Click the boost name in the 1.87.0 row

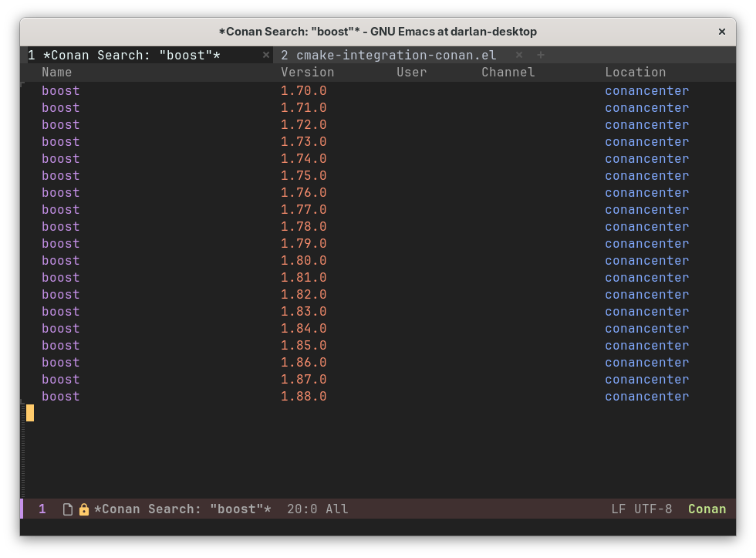coord(61,379)
